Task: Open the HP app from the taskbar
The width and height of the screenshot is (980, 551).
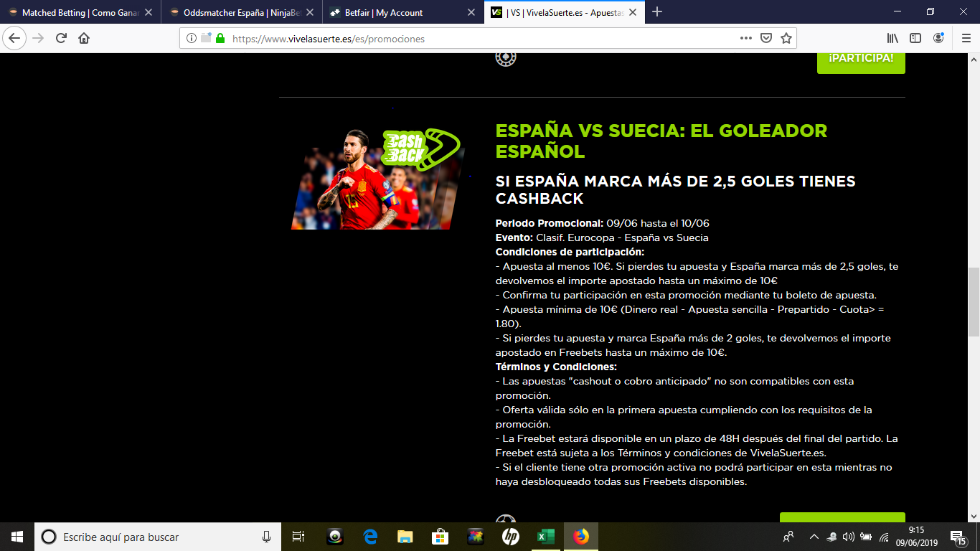Action: pyautogui.click(x=511, y=537)
